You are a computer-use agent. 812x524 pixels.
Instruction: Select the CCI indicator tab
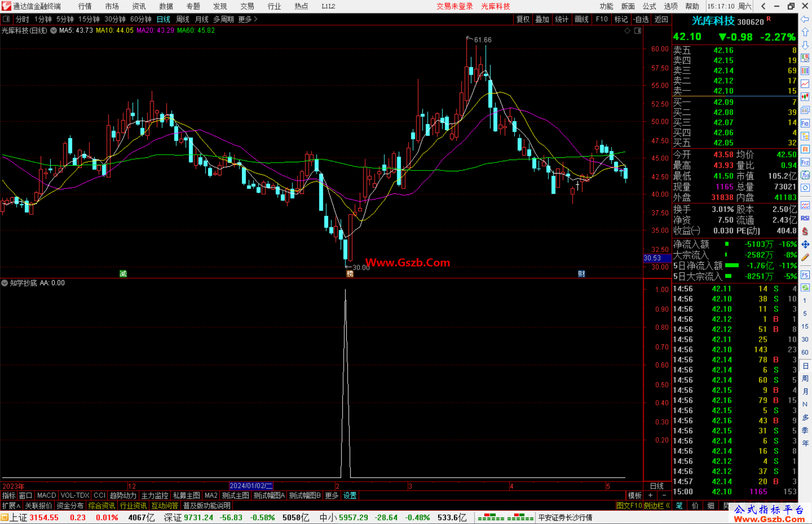(100, 495)
